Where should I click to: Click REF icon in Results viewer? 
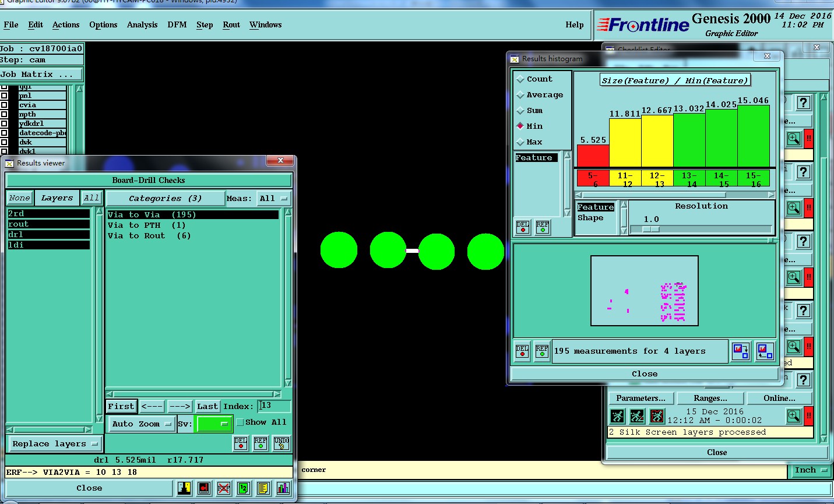pyautogui.click(x=261, y=443)
